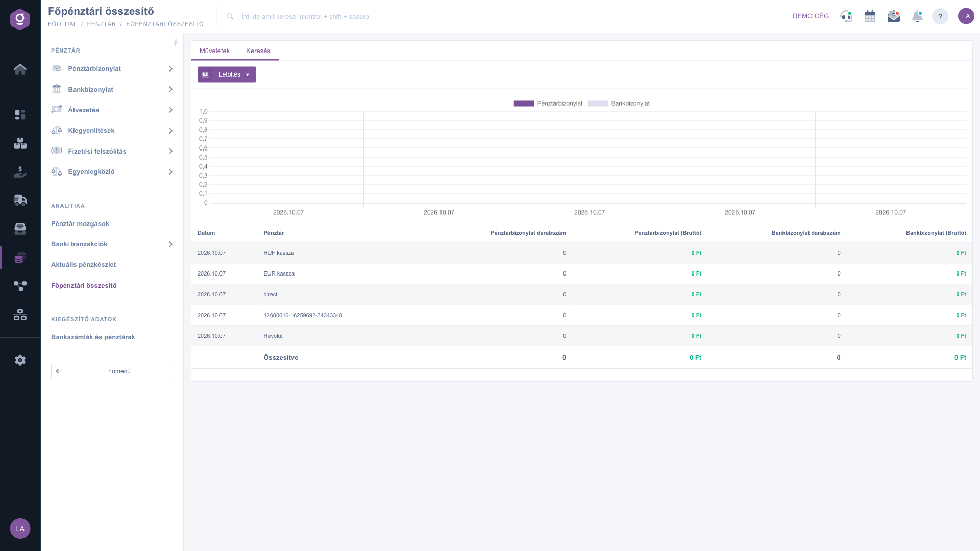The width and height of the screenshot is (980, 551).
Task: Open Aktuális pénzkészlet in the menu
Action: click(83, 265)
